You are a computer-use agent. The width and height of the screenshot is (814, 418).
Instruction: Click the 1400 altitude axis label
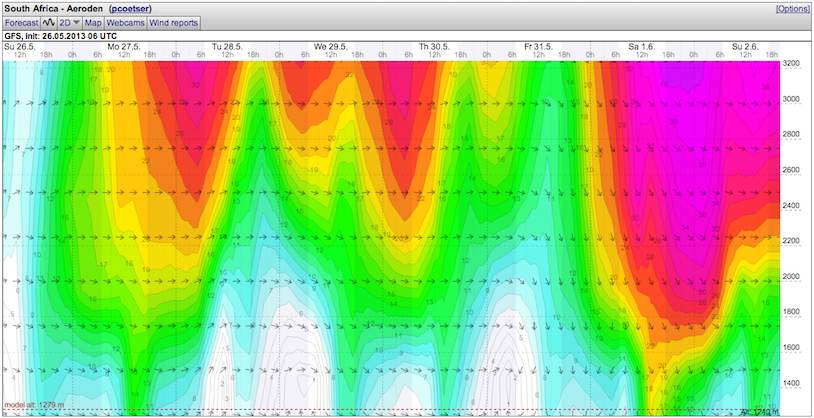(x=790, y=383)
